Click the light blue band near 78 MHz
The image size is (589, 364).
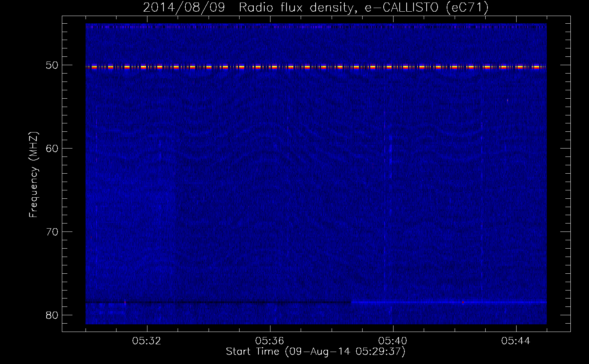(x=449, y=302)
